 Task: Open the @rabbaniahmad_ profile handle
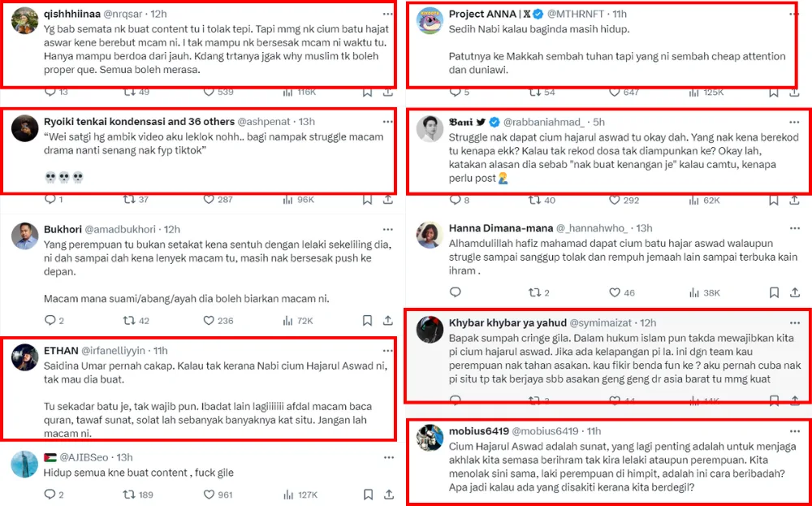(541, 122)
